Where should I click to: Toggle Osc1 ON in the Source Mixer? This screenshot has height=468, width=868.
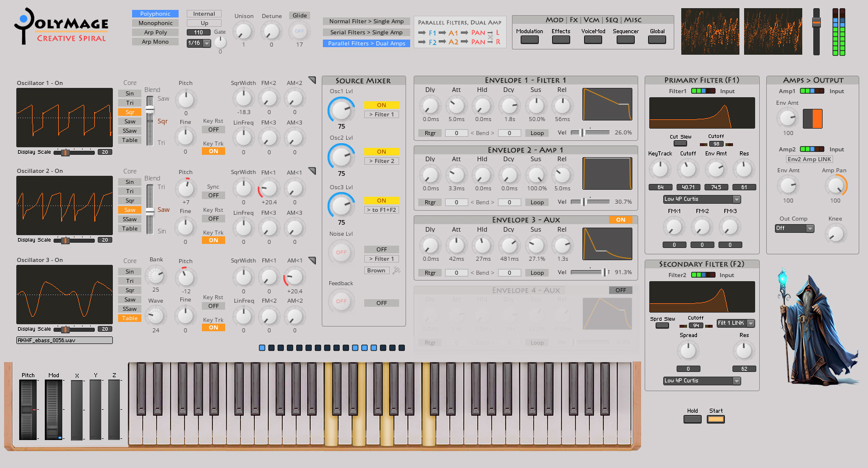381,105
